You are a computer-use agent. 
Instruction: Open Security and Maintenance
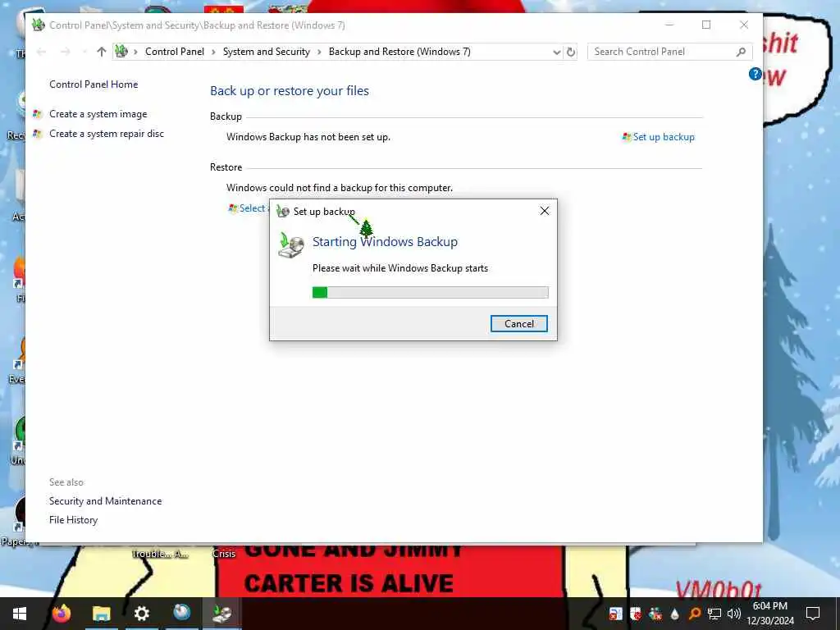[106, 501]
